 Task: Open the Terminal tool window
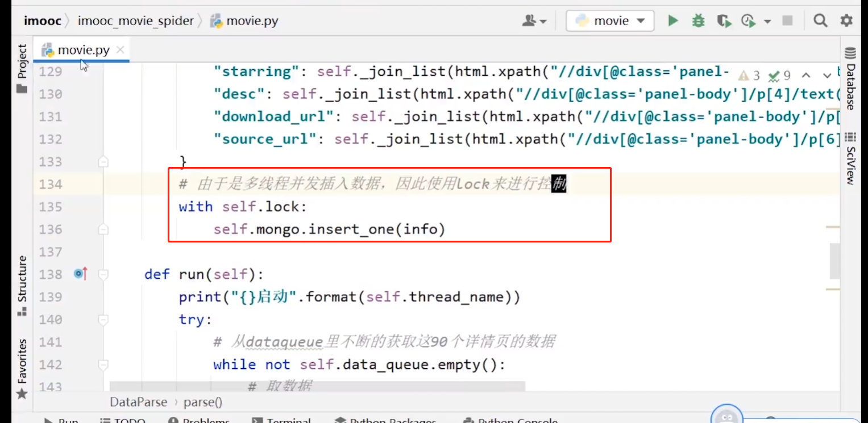(282, 421)
